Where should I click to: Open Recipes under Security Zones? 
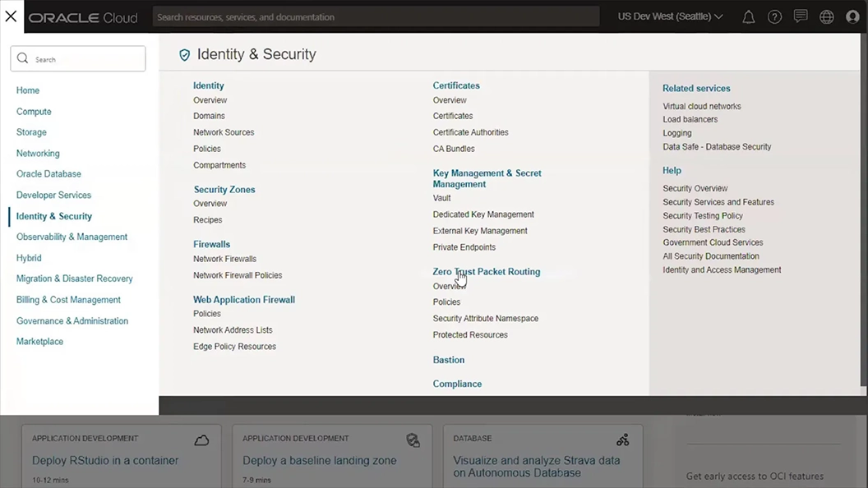[x=208, y=219]
